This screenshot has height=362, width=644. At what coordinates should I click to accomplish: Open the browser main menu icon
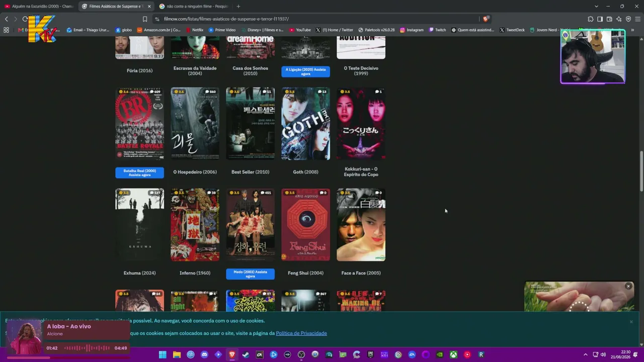pyautogui.click(x=637, y=19)
